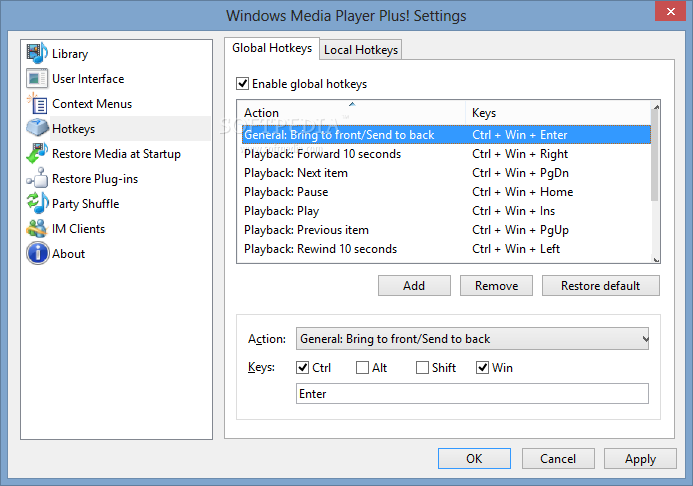Click the About info icon
Screen dimensions: 693x486
(38, 254)
